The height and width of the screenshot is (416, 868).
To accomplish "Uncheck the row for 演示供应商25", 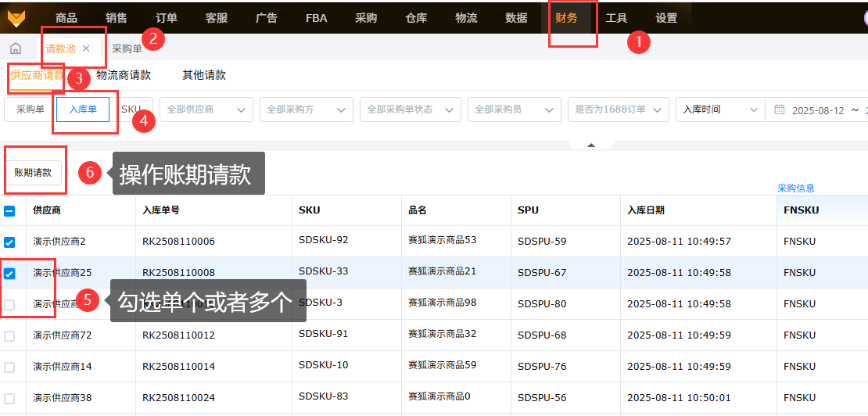I will coord(9,273).
